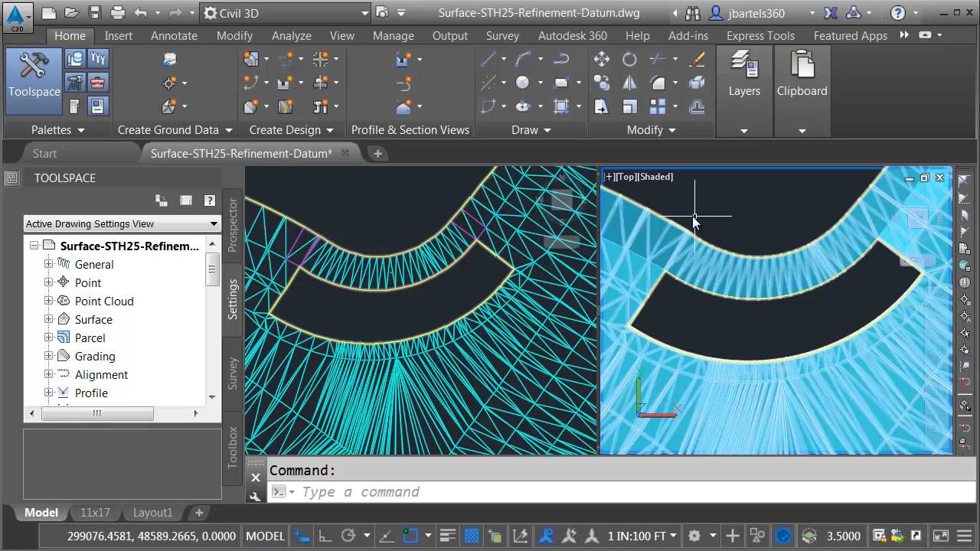Switch to the Layout1 tab

tap(153, 513)
